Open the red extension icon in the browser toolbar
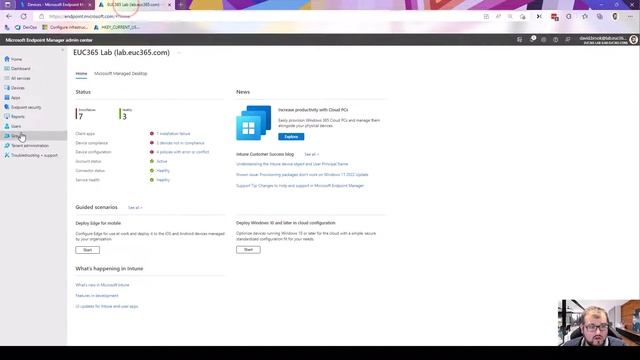The image size is (640, 360). (x=554, y=17)
